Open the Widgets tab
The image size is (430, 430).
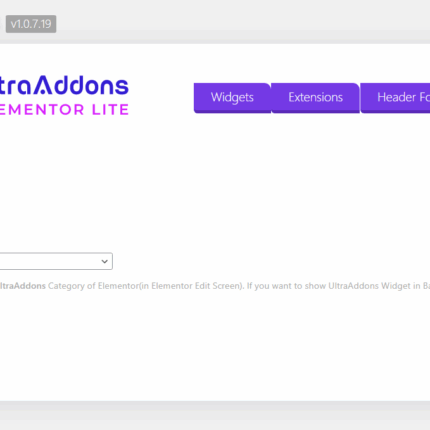(x=232, y=98)
